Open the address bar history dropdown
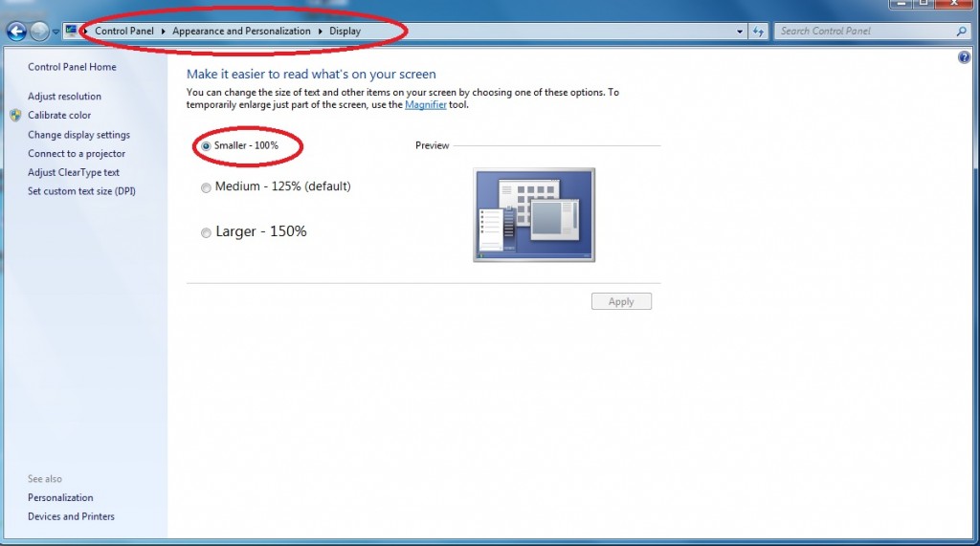980x546 pixels. [740, 32]
